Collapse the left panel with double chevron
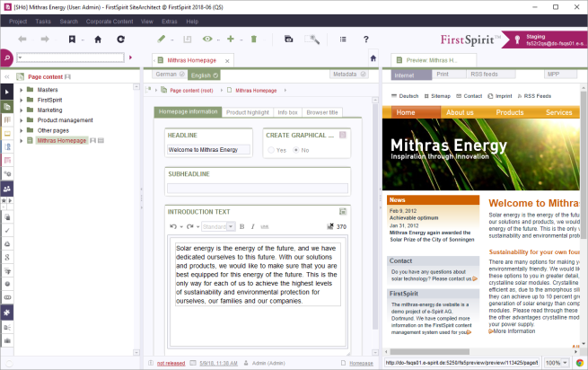 click(7, 77)
